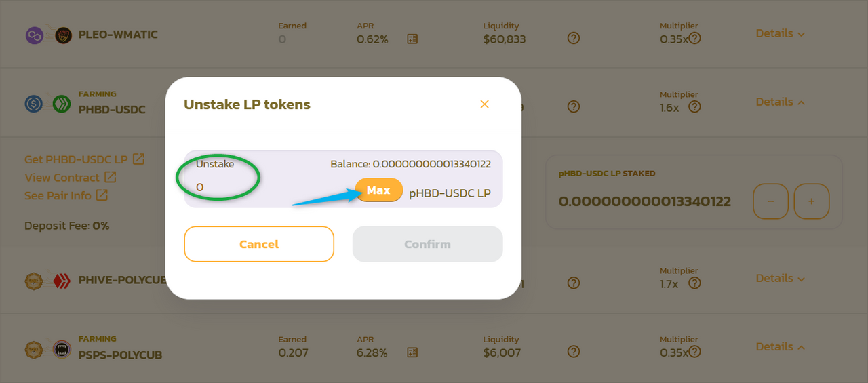Show multiplier help for PSPS-POLYCUB
Viewport: 868px width, 383px height.
tap(694, 352)
